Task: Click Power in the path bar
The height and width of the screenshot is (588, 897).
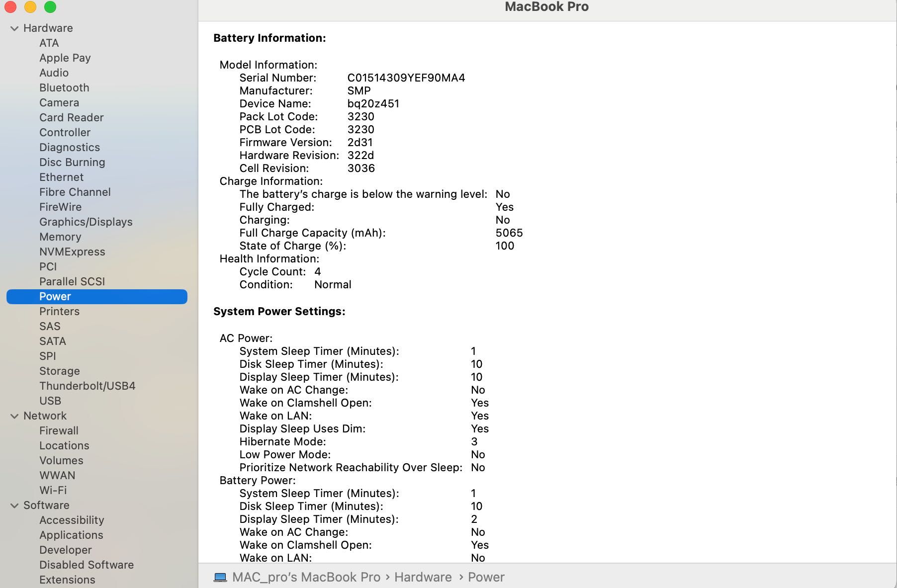Action: 486,577
